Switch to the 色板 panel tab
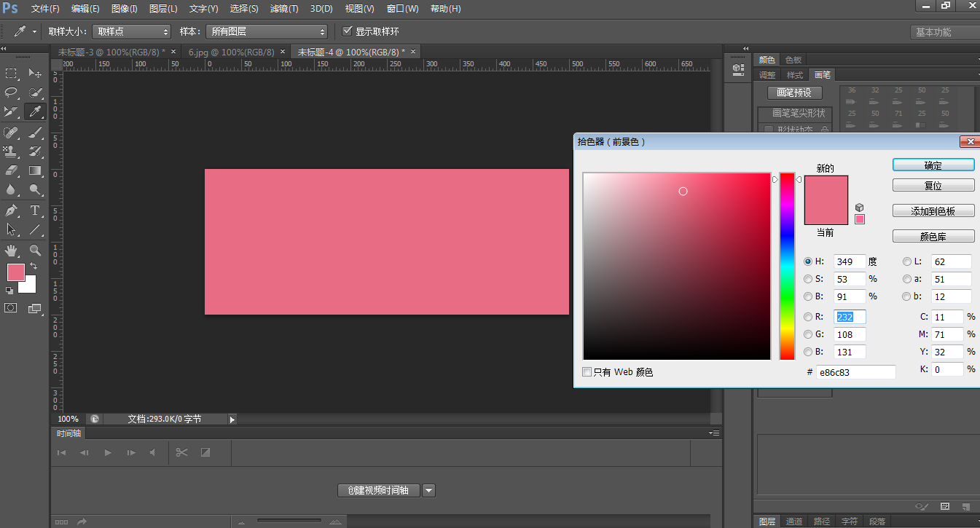The height and width of the screenshot is (528, 980). [x=793, y=60]
